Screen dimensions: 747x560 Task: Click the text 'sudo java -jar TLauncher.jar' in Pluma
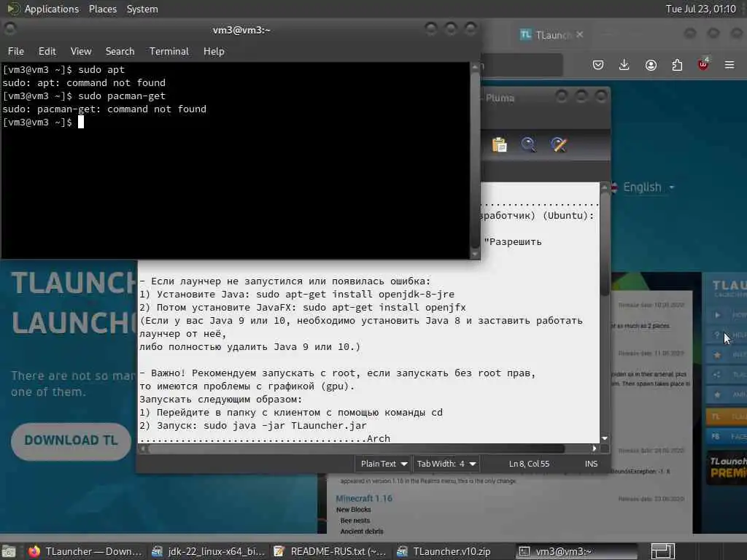285,425
